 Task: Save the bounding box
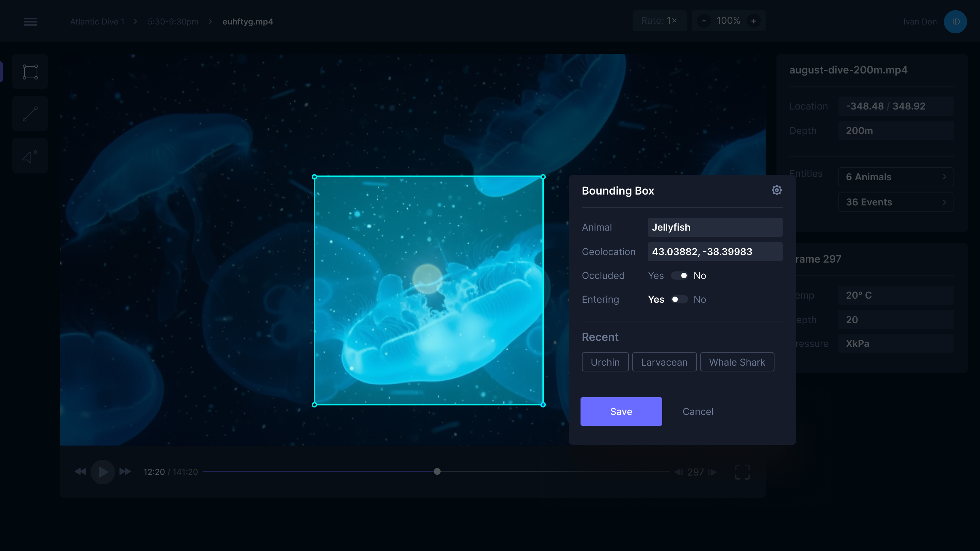pyautogui.click(x=621, y=412)
